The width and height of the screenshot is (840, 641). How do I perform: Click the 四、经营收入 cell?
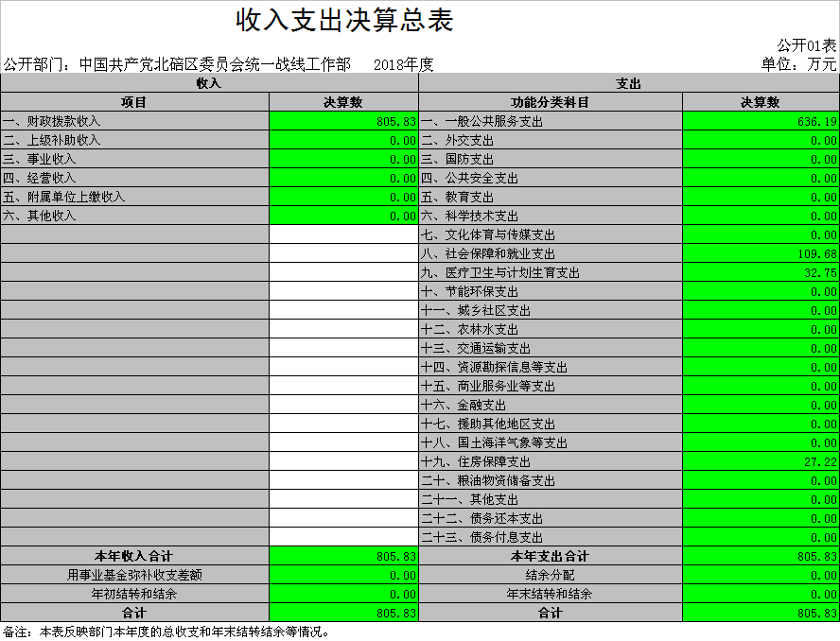point(134,178)
